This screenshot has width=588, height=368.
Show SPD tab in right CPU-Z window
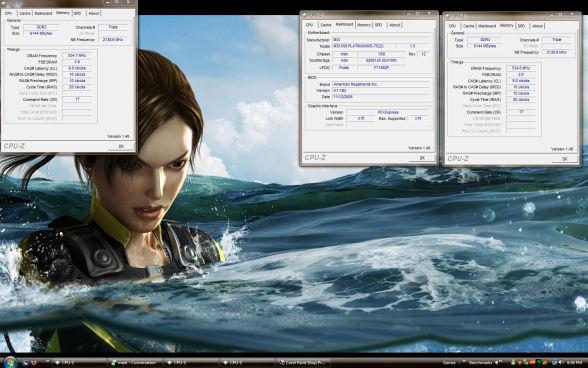point(521,26)
